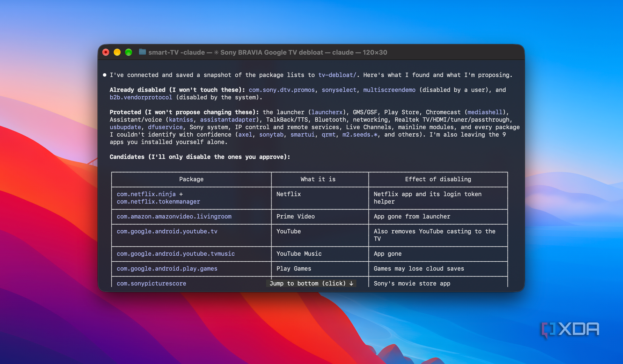623x364 pixels.
Task: Click com.netflix.tokenmanager in the table
Action: click(x=158, y=202)
